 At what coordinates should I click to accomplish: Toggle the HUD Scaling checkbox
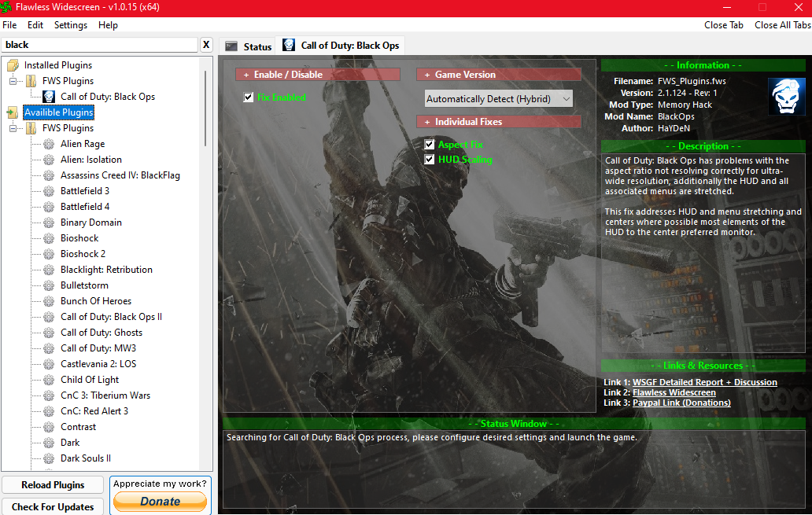[430, 160]
